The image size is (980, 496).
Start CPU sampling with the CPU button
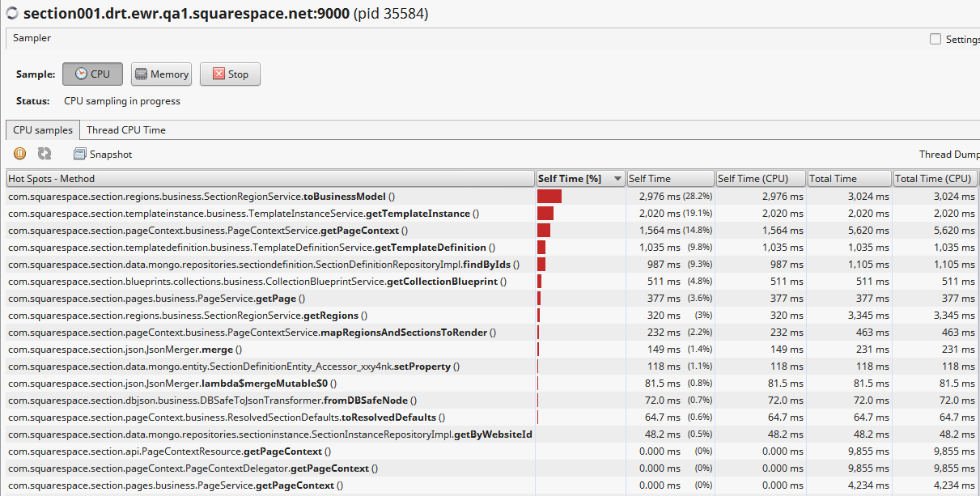coord(92,74)
